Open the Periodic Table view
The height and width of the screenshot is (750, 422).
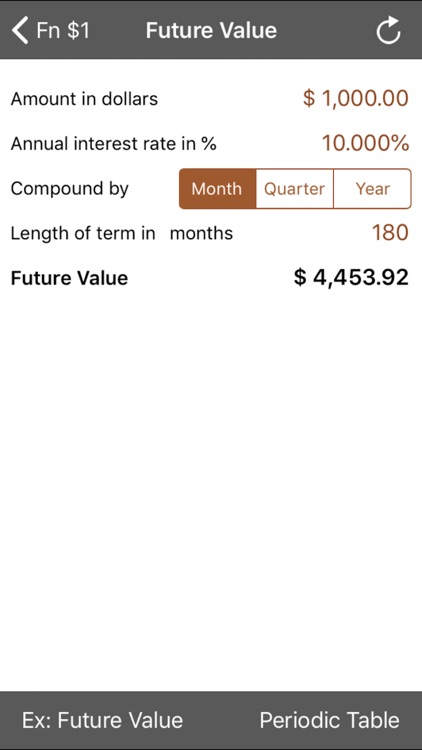(329, 720)
